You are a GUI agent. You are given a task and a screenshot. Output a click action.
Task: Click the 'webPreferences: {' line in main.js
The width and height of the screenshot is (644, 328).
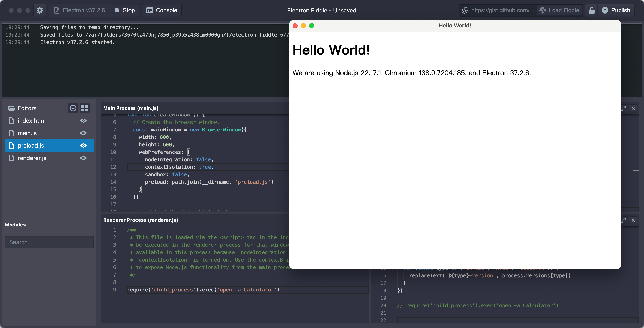(165, 152)
